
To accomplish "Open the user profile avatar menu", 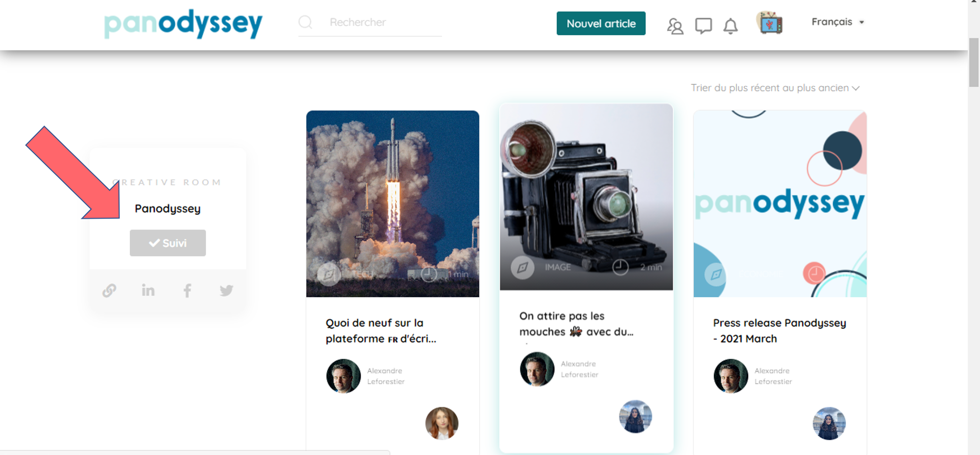I will click(769, 23).
